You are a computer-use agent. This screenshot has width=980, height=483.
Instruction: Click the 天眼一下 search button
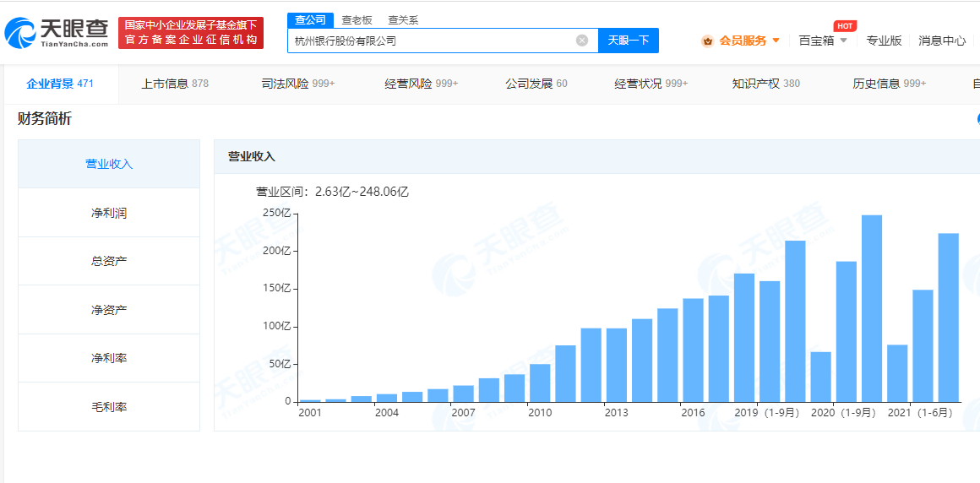(x=629, y=41)
